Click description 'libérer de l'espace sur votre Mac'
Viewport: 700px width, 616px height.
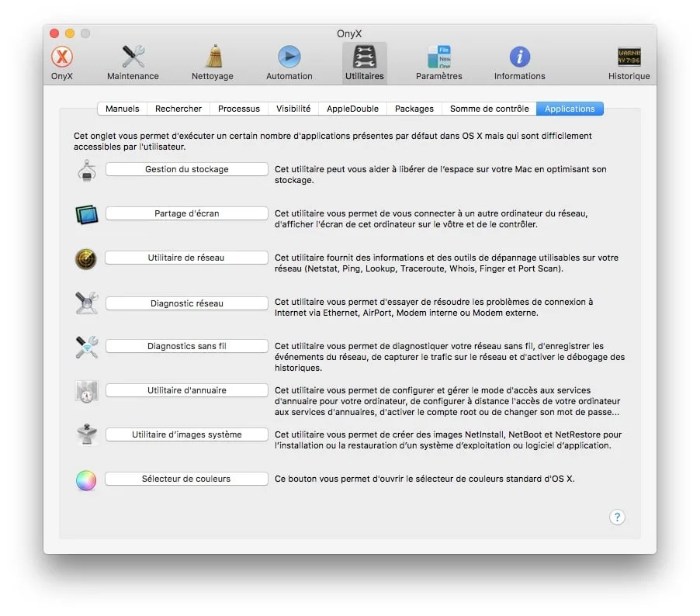[441, 175]
